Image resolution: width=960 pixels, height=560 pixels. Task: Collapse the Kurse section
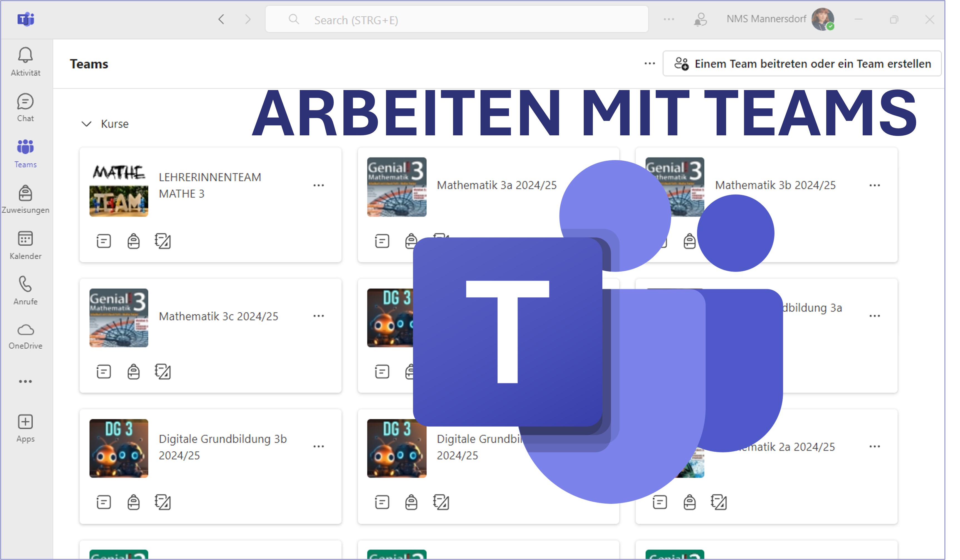(x=87, y=124)
